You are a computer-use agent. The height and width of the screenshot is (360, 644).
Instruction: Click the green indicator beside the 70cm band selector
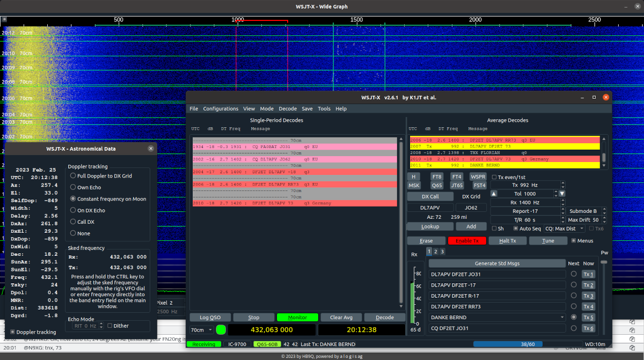221,330
